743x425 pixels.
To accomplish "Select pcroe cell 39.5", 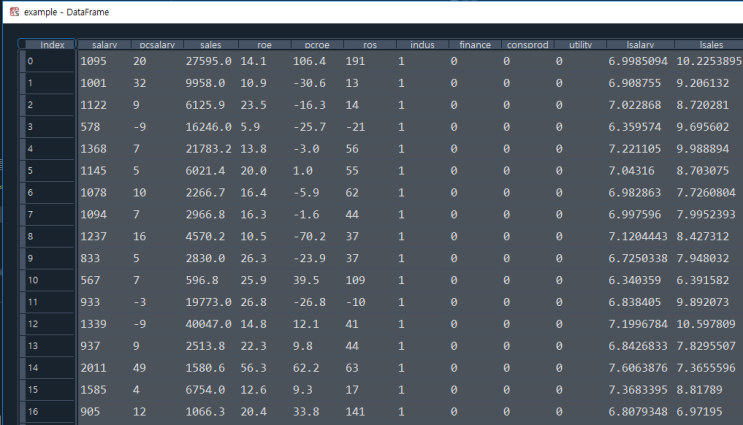I will (306, 280).
